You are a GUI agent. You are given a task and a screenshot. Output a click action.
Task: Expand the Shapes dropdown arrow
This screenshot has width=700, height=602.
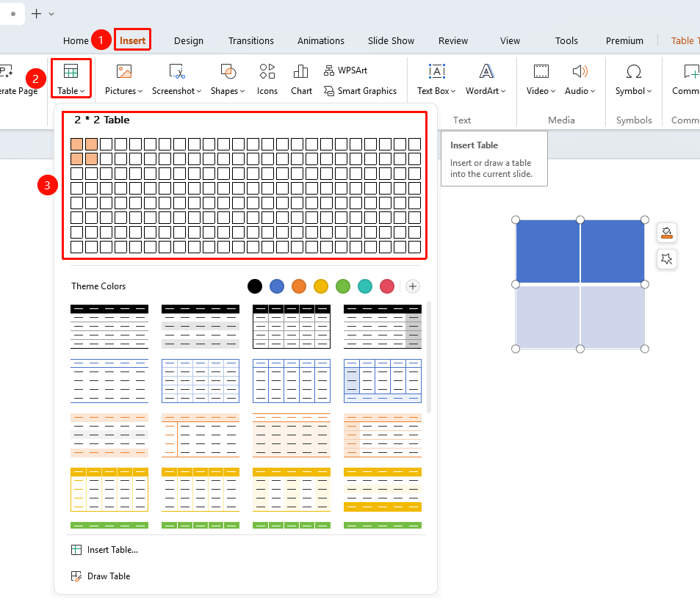pos(242,92)
